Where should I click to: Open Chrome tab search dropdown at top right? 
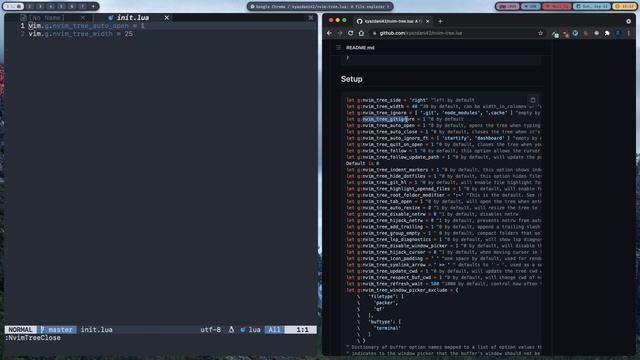click(629, 21)
